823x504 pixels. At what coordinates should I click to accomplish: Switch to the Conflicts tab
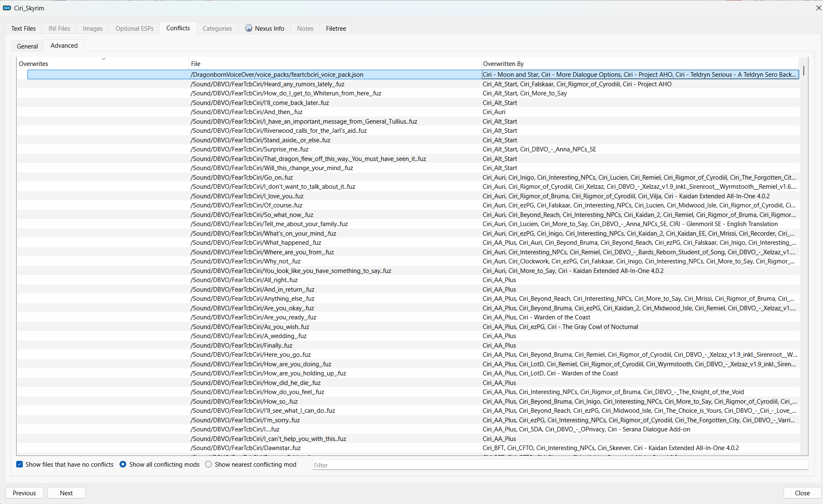pos(178,28)
